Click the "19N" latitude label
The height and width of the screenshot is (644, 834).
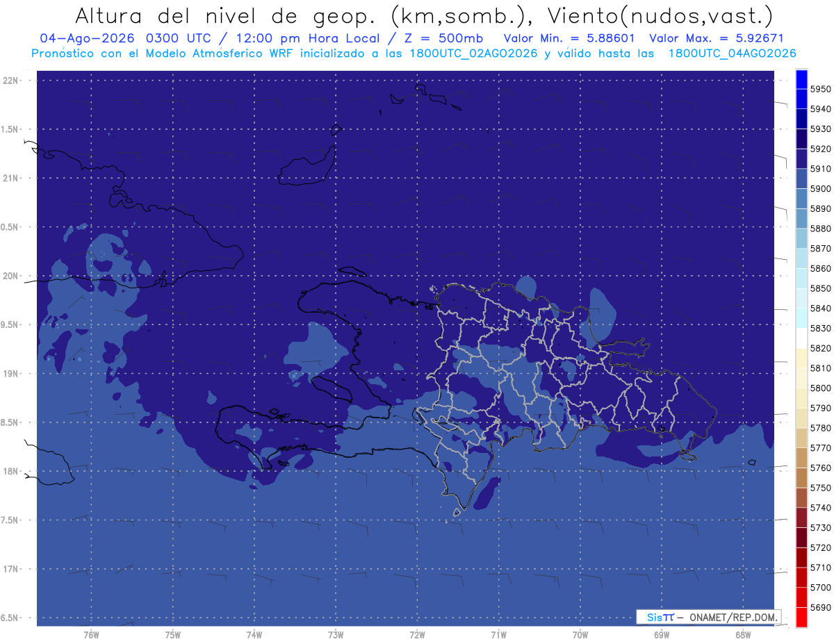tap(12, 374)
